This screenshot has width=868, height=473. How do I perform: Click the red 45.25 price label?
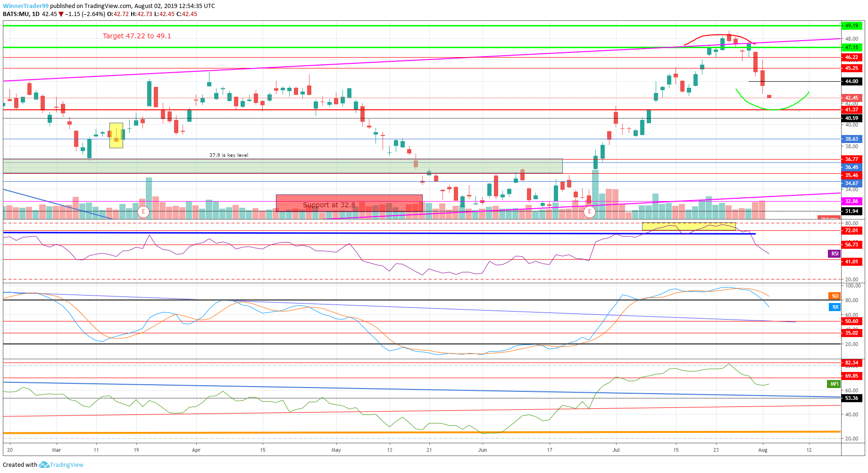coord(851,68)
